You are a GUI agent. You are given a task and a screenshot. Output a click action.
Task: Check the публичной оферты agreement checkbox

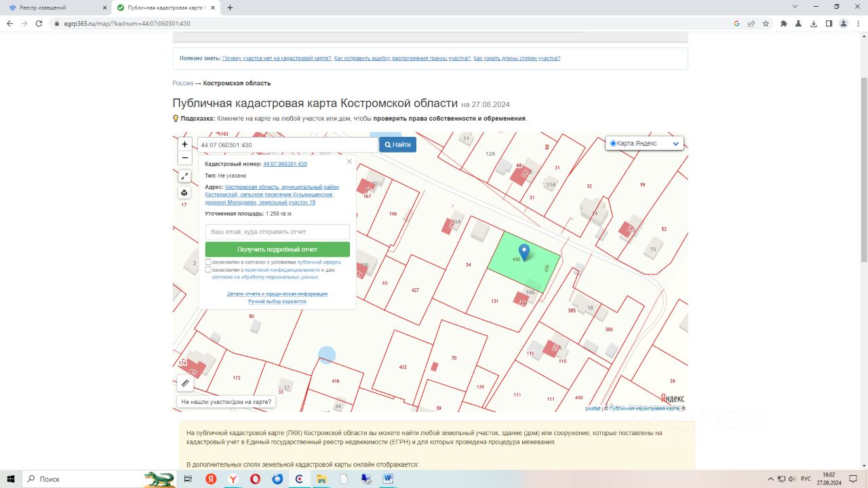[x=208, y=262]
